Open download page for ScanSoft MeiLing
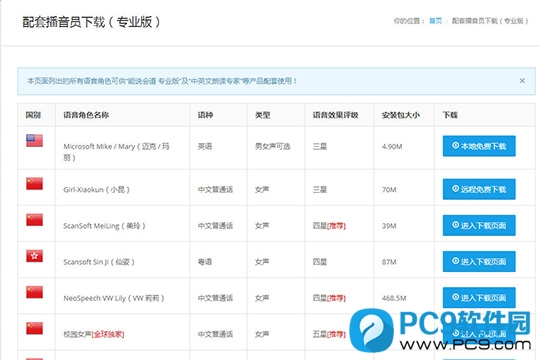Image resolution: width=540 pixels, height=360 pixels. pos(479,225)
